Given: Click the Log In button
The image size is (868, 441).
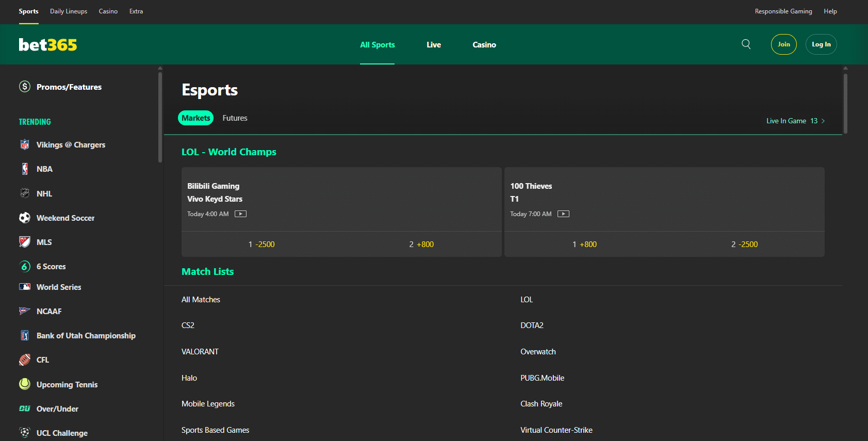Looking at the screenshot, I should coord(821,44).
